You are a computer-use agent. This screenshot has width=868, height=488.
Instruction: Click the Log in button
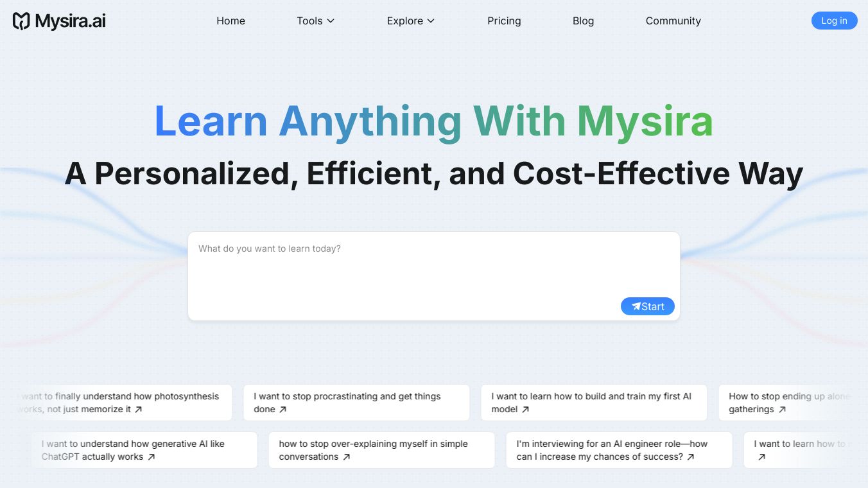click(x=834, y=21)
